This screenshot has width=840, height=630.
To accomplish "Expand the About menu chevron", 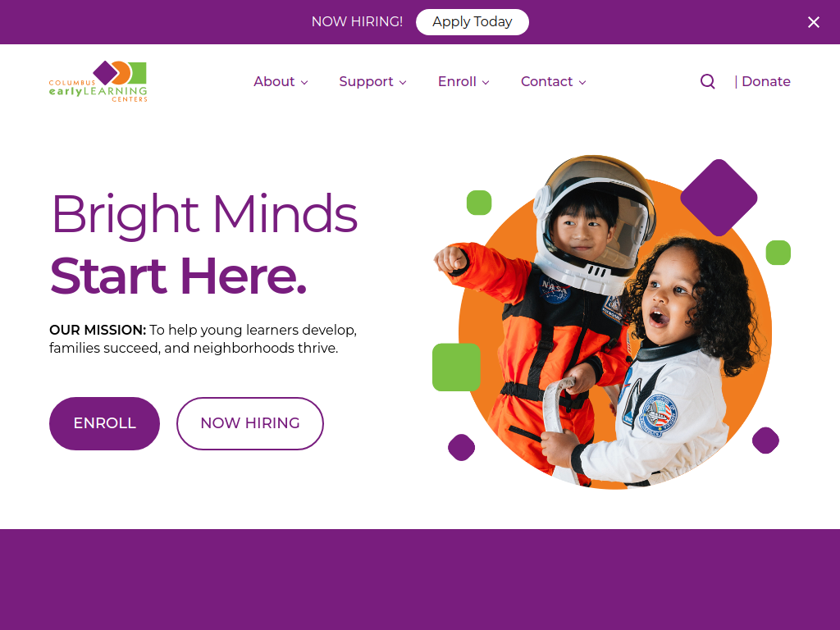I will (x=304, y=83).
